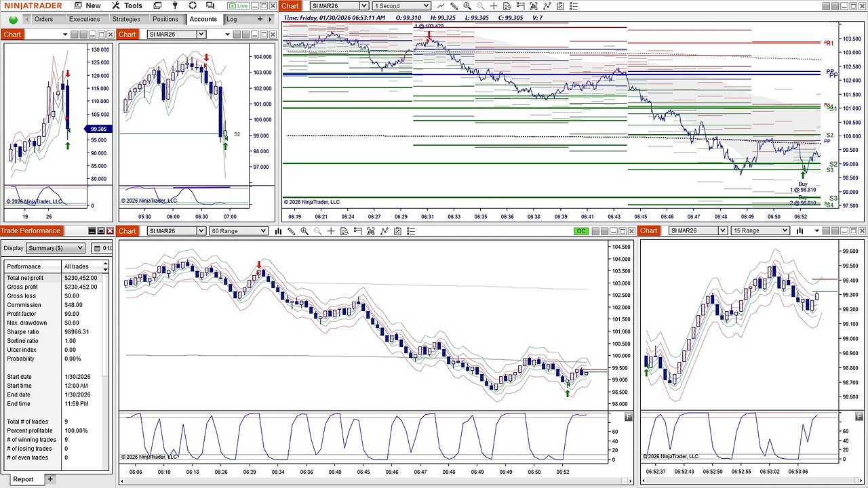The width and height of the screenshot is (868, 488).
Task: Select drawing tools pencil in 1 Second chart
Action: click(454, 5)
